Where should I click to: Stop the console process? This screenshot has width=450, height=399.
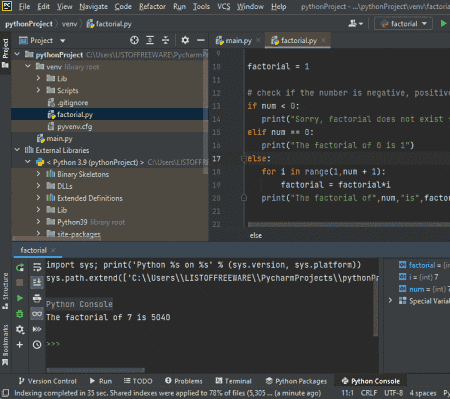click(x=20, y=282)
